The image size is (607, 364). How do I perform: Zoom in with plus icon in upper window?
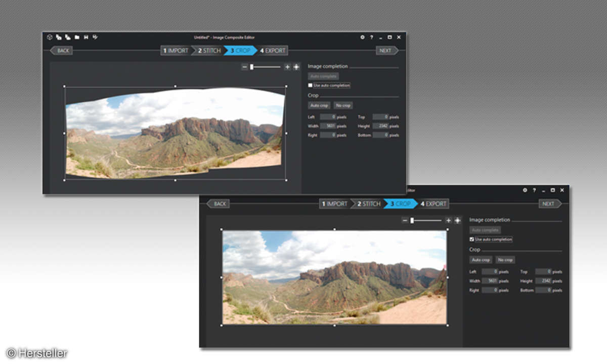287,67
